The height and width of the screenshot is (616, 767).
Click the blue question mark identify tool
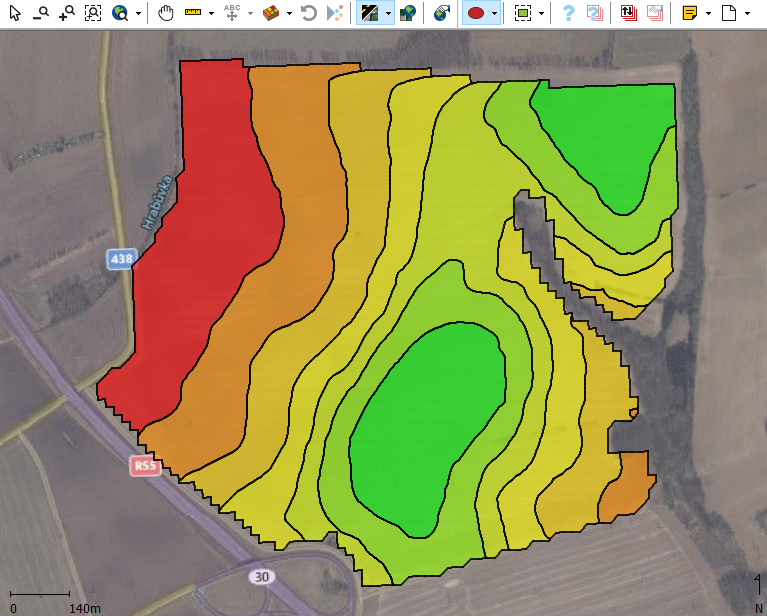click(568, 13)
